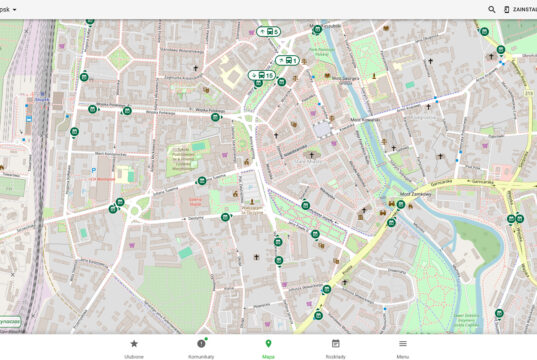Image resolution: width=537 pixels, height=360 pixels.
Task: Select the stop marker directly below bus 15 label
Action: pos(259,83)
